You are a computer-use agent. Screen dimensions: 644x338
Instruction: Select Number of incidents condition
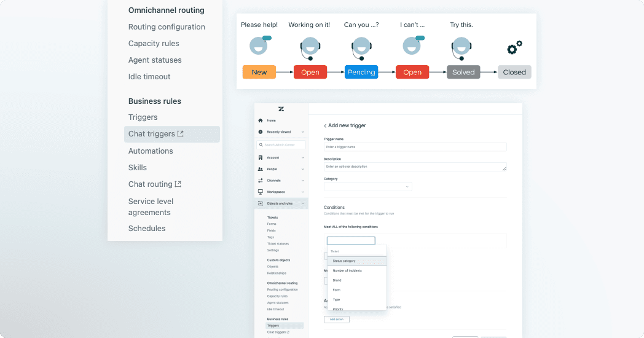[357, 270]
